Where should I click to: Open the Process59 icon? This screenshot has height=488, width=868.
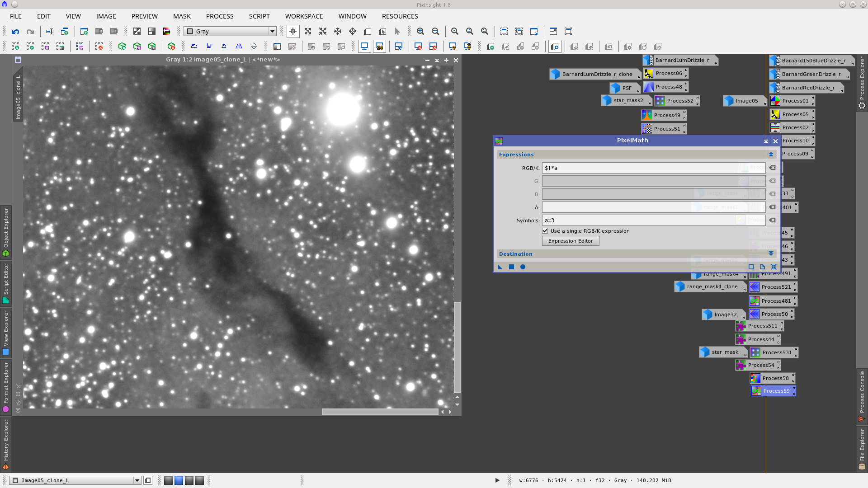(773, 391)
